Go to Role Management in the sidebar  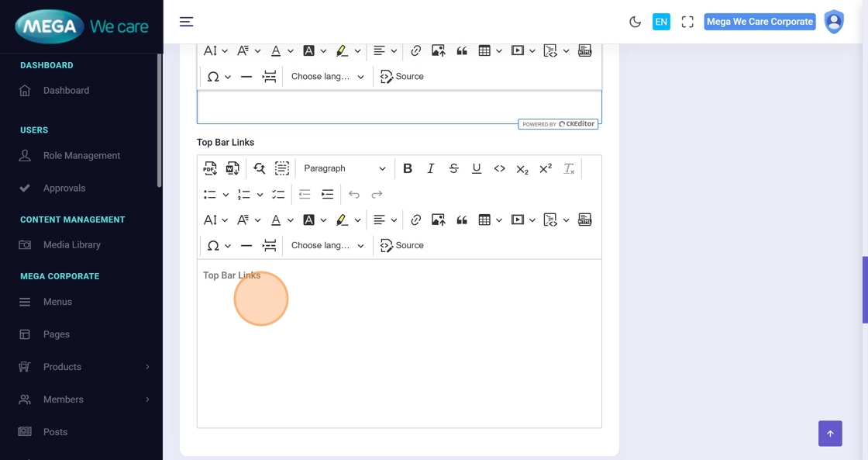point(81,156)
